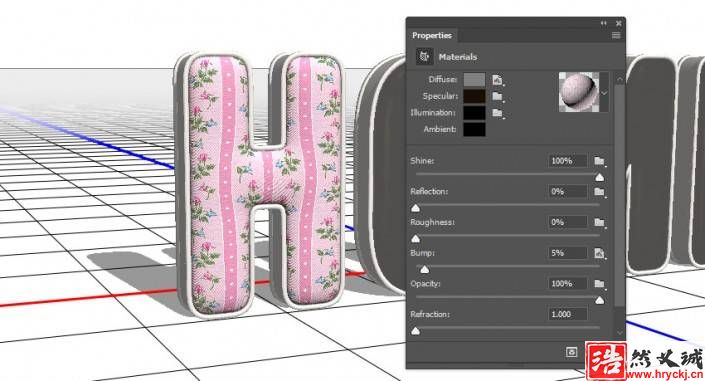Expand the material preset picker arrow
Viewport: 705px width, 381px height.
[604, 93]
